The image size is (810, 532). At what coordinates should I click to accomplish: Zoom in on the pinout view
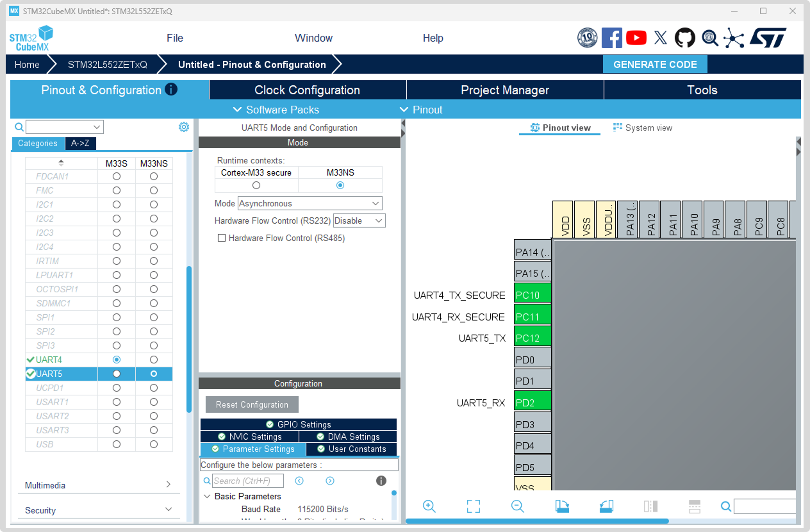(x=429, y=506)
